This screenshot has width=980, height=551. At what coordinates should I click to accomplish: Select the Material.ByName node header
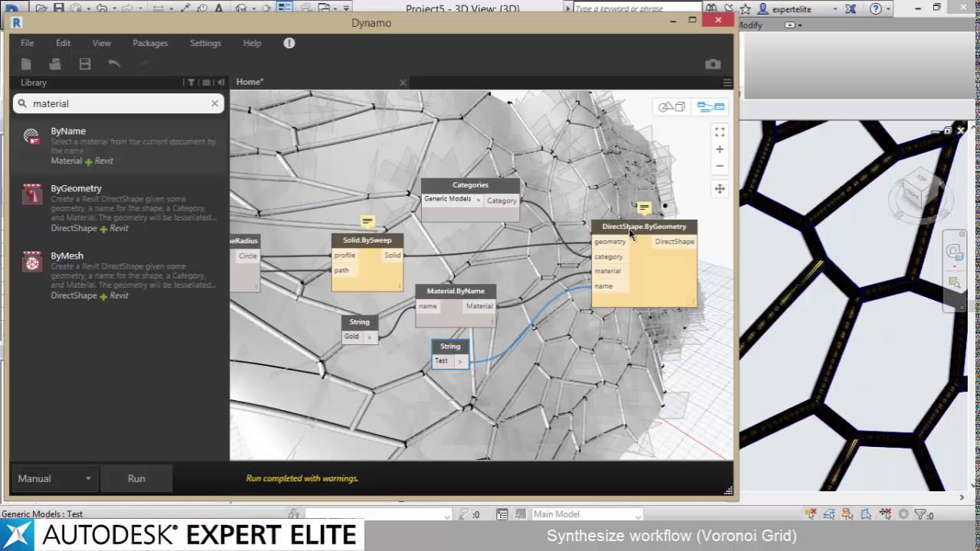coord(456,292)
